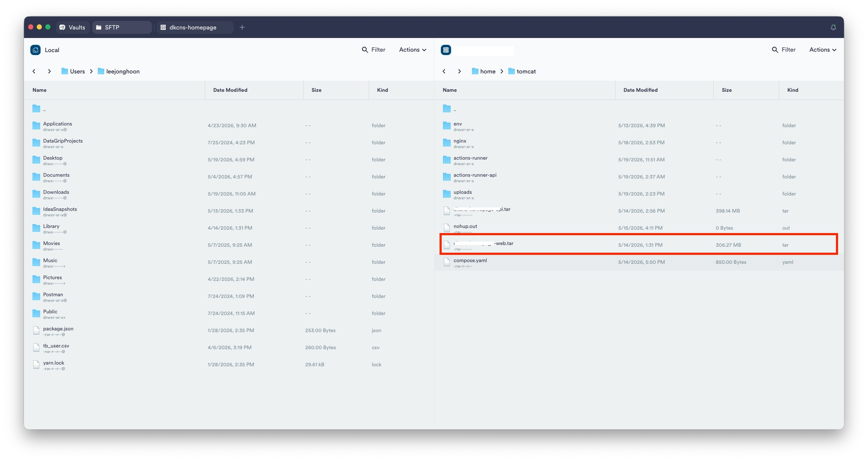This screenshot has width=868, height=461.
Task: Sort remote pane by Size column
Action: pyautogui.click(x=746, y=90)
